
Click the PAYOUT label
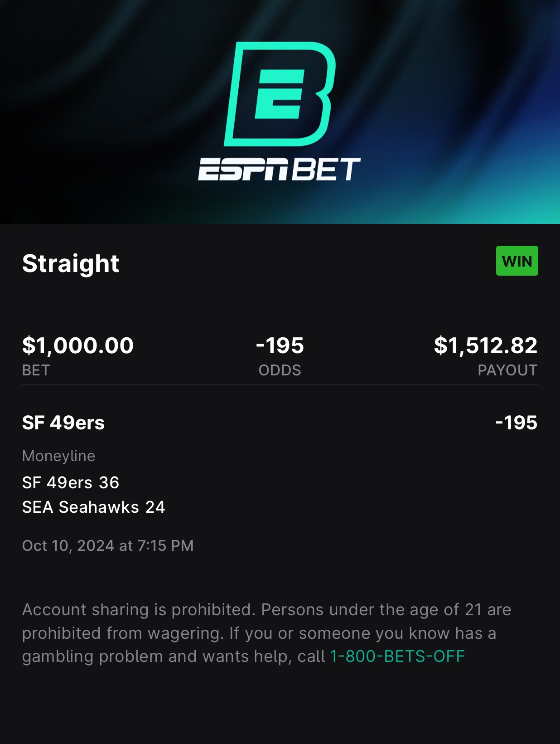click(x=507, y=370)
